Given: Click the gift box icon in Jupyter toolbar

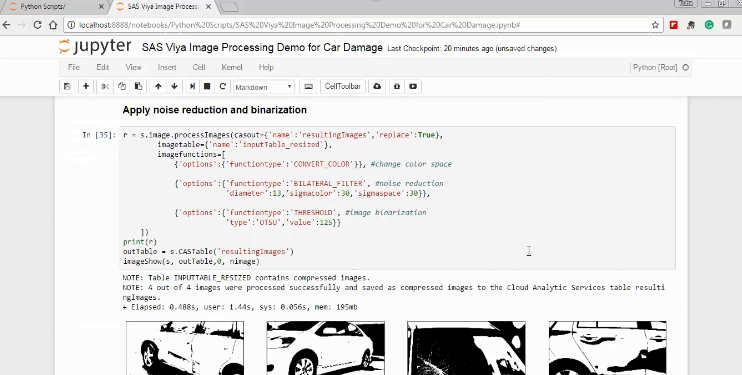Looking at the screenshot, I should [x=397, y=86].
